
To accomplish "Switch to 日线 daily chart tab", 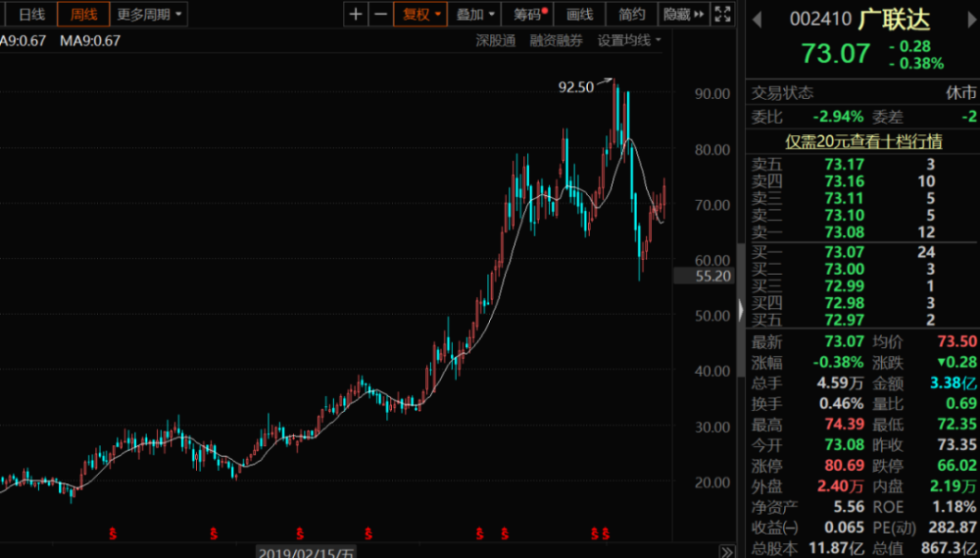I will tap(31, 14).
